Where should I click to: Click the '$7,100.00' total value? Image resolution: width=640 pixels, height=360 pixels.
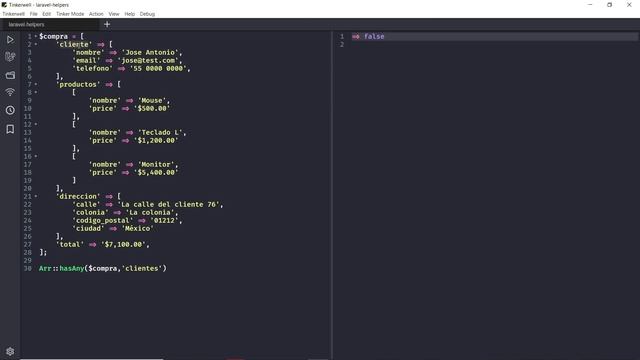click(x=123, y=244)
